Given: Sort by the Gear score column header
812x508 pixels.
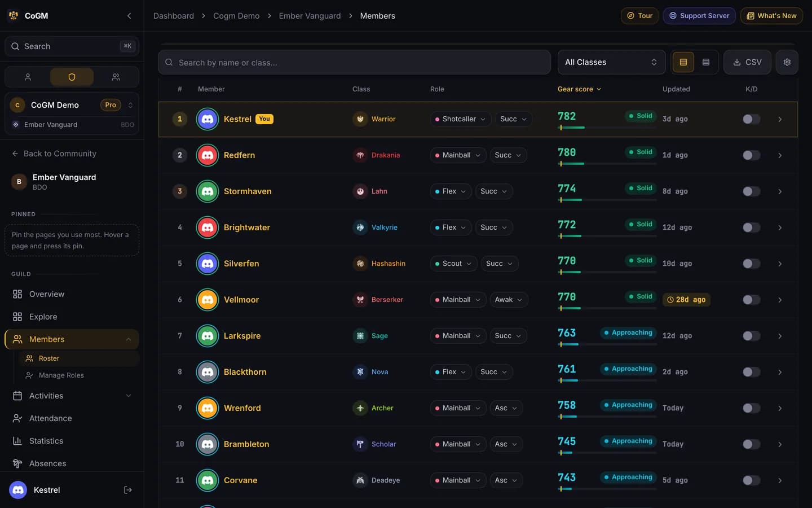Looking at the screenshot, I should [x=579, y=89].
